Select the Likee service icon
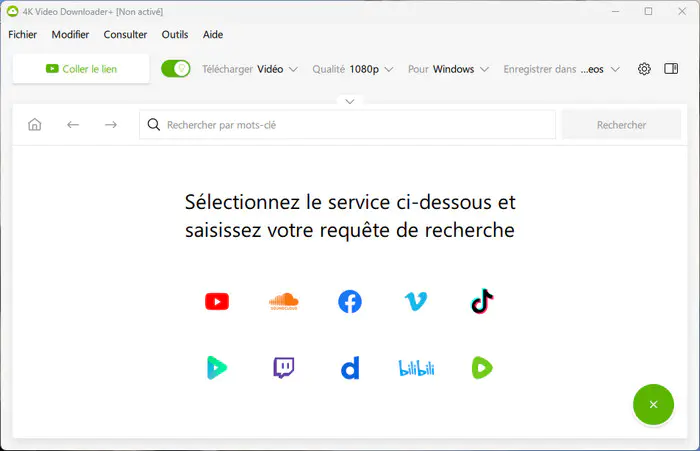 pyautogui.click(x=217, y=368)
